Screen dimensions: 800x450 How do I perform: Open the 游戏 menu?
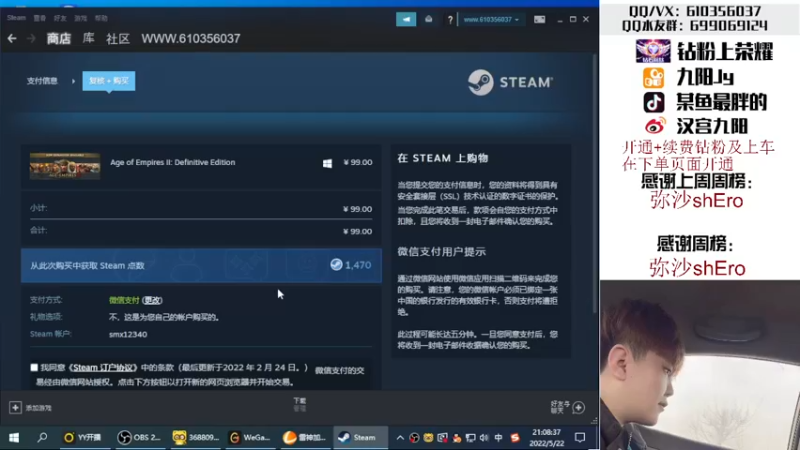point(81,18)
